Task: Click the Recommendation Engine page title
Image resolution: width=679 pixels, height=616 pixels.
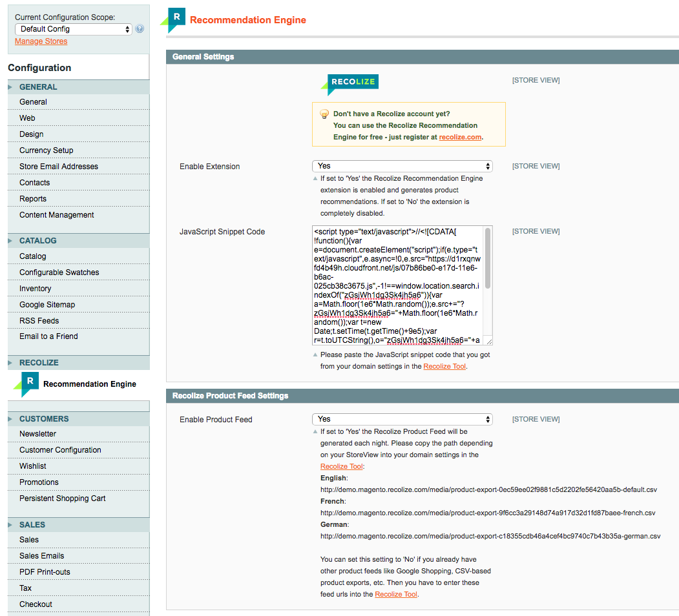Action: pos(247,20)
